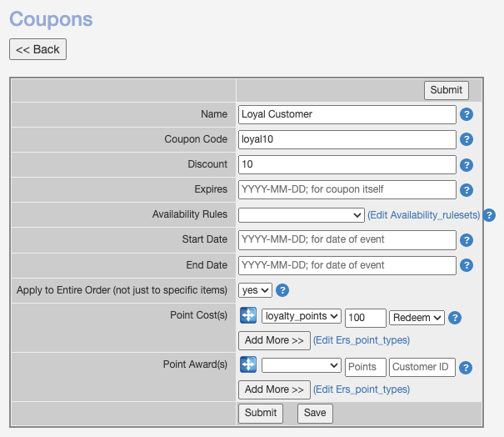Screen dimensions: 504x437
Task: Click the help icon next to Name field
Action: pyautogui.click(x=467, y=115)
